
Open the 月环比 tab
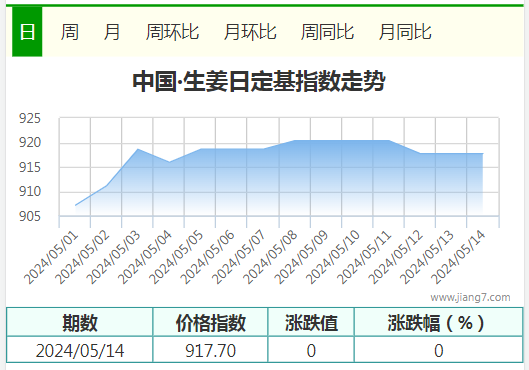pos(250,32)
